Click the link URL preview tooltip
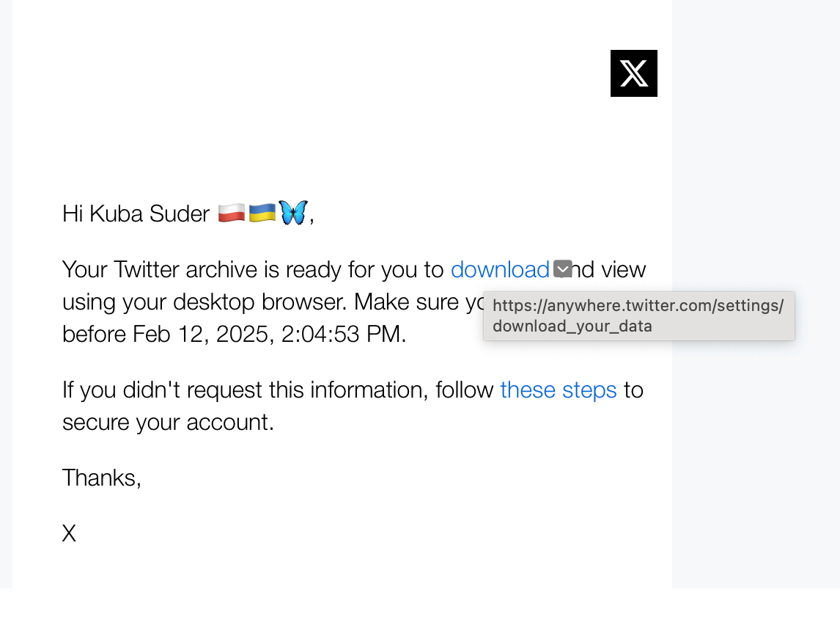The width and height of the screenshot is (840, 625). coord(638,316)
